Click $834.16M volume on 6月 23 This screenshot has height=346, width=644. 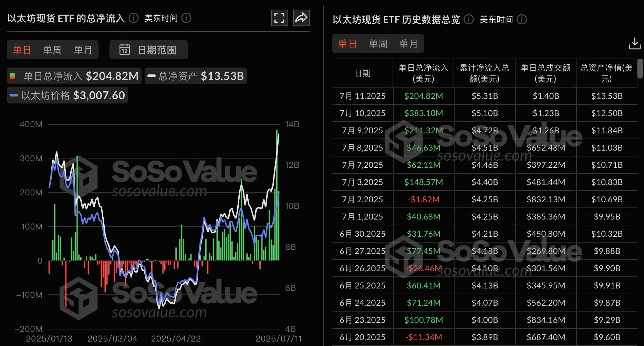(546, 320)
